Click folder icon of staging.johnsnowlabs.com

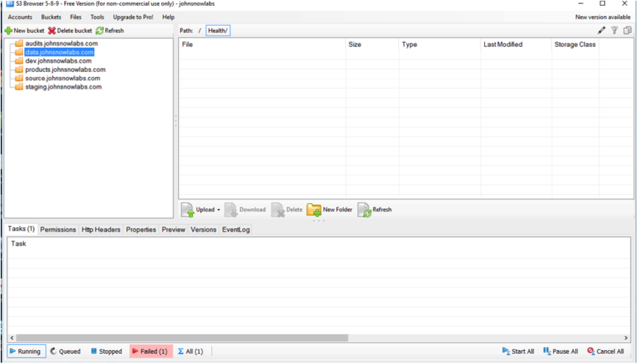click(x=18, y=87)
